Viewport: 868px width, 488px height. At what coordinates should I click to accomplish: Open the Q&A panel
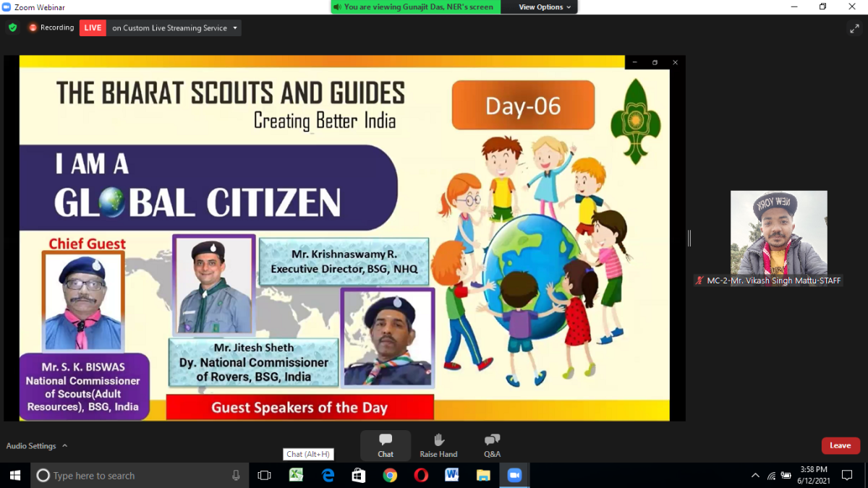[492, 444]
